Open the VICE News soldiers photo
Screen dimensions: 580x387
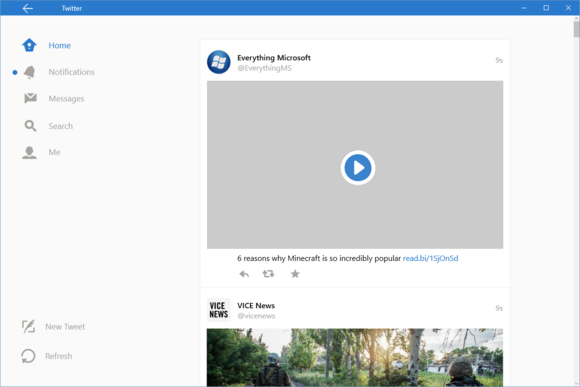click(355, 357)
